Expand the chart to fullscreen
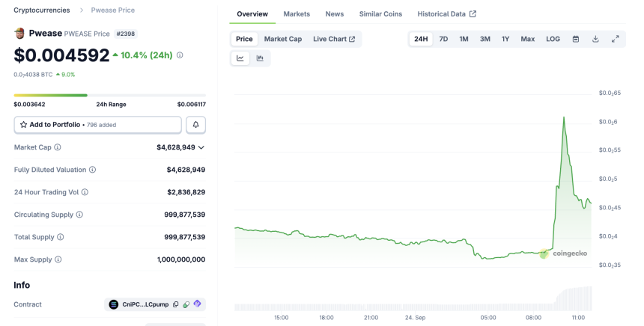 (x=616, y=39)
